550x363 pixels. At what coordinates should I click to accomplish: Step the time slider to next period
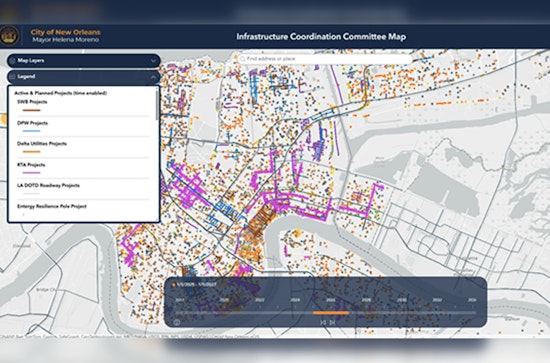click(333, 322)
